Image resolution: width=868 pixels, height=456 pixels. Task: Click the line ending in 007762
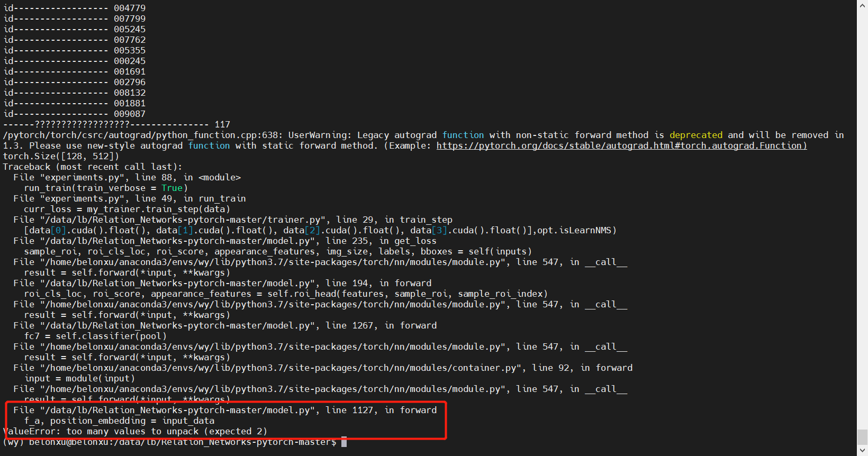click(74, 40)
